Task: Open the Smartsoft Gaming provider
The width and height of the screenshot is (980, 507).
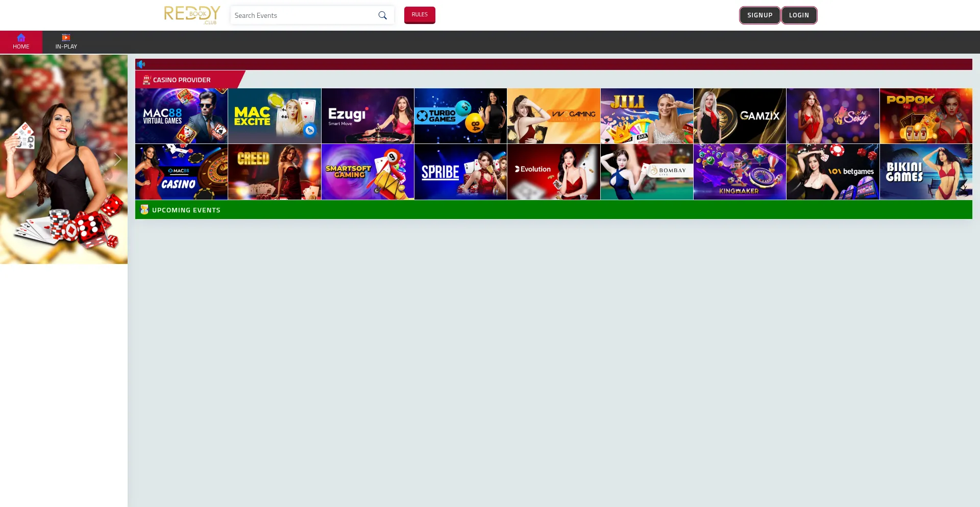Action: click(367, 172)
